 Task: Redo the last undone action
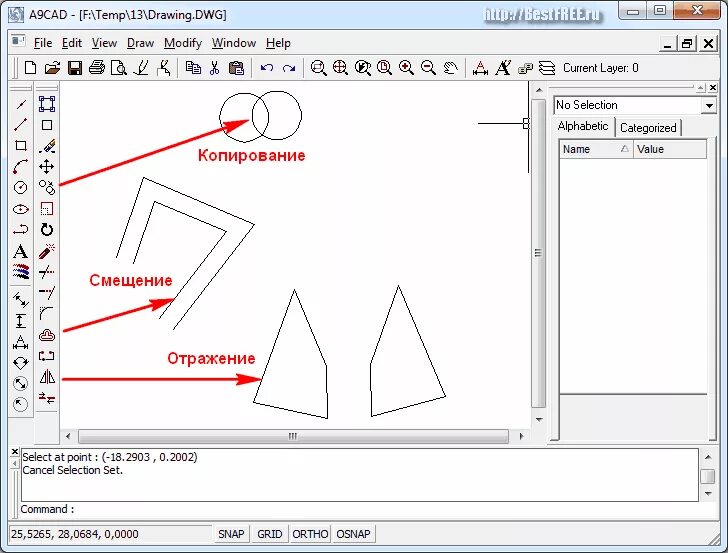pyautogui.click(x=289, y=68)
